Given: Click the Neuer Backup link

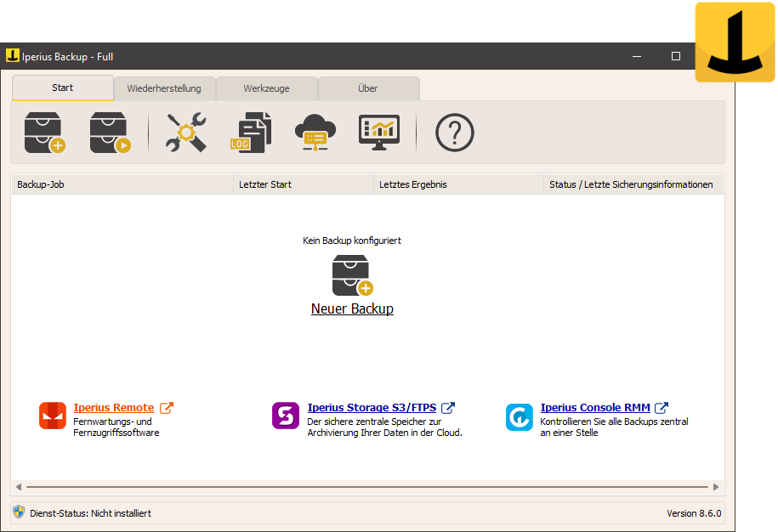Looking at the screenshot, I should pyautogui.click(x=352, y=308).
